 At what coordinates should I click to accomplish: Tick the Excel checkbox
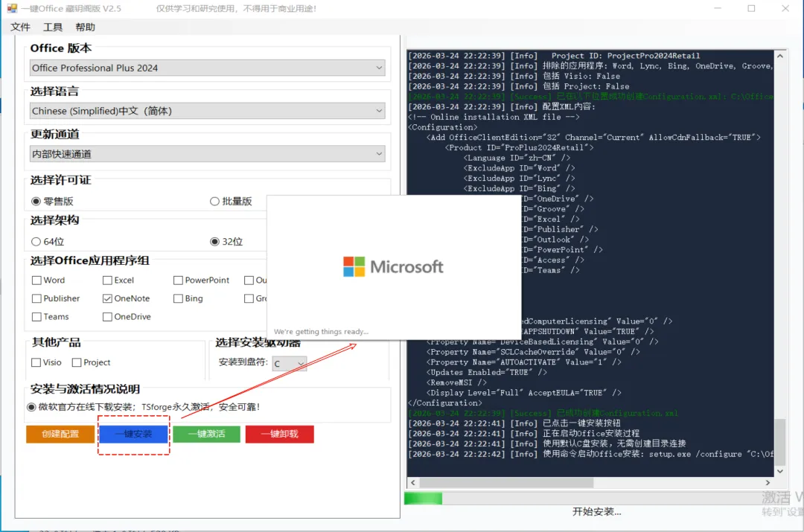(x=107, y=281)
